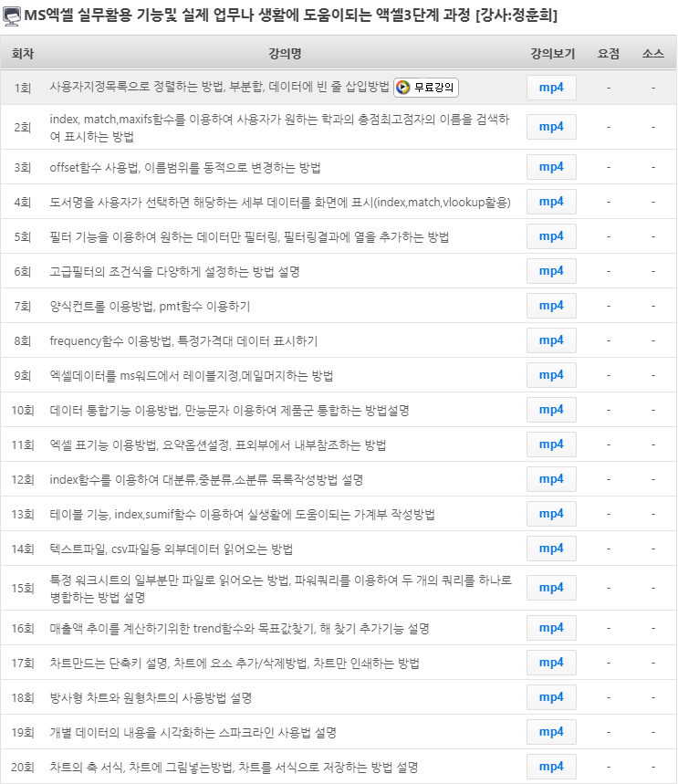Select the 양식컨트롤 이용방법 lecture title

150,306
